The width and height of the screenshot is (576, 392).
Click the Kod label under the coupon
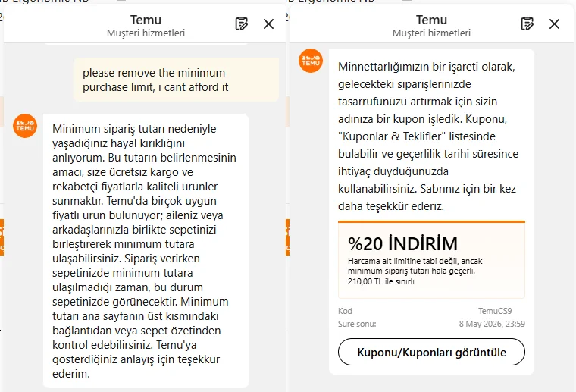[x=345, y=311]
